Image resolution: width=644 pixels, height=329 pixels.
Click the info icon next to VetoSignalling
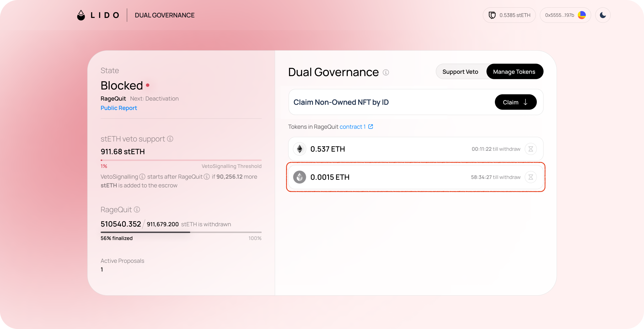(x=142, y=177)
